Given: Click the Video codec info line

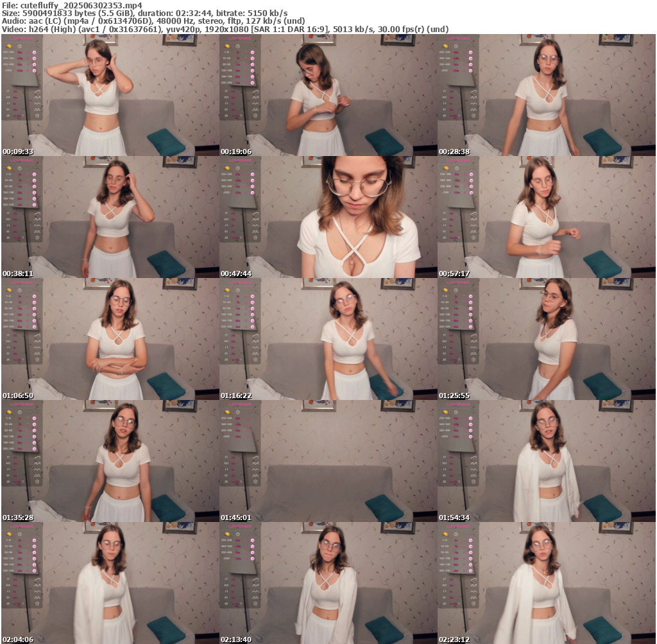Looking at the screenshot, I should coord(225,29).
